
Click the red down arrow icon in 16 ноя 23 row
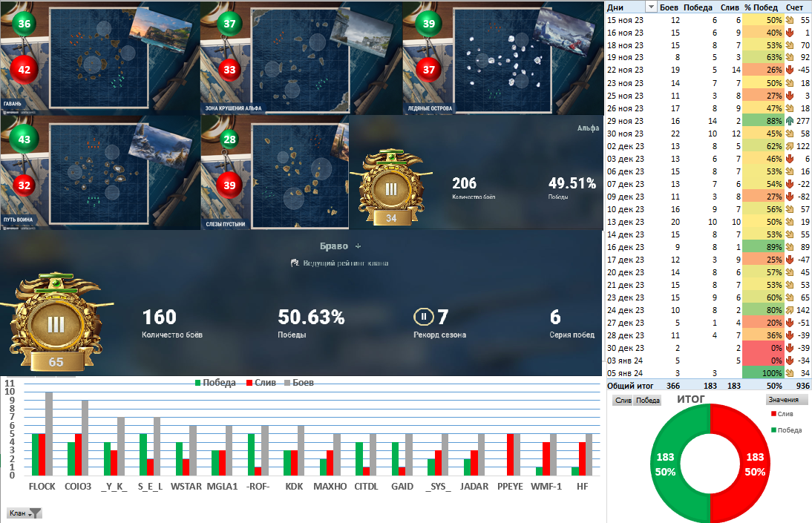790,33
